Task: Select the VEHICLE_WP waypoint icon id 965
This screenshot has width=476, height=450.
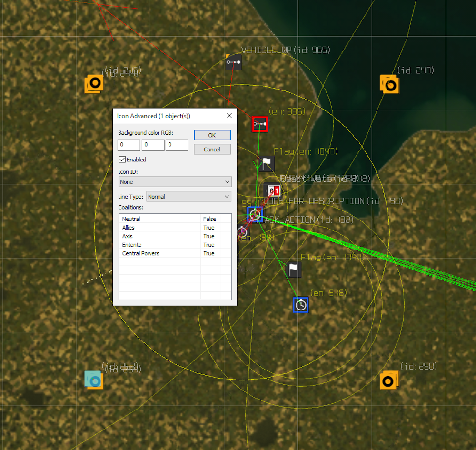Action: coord(233,62)
